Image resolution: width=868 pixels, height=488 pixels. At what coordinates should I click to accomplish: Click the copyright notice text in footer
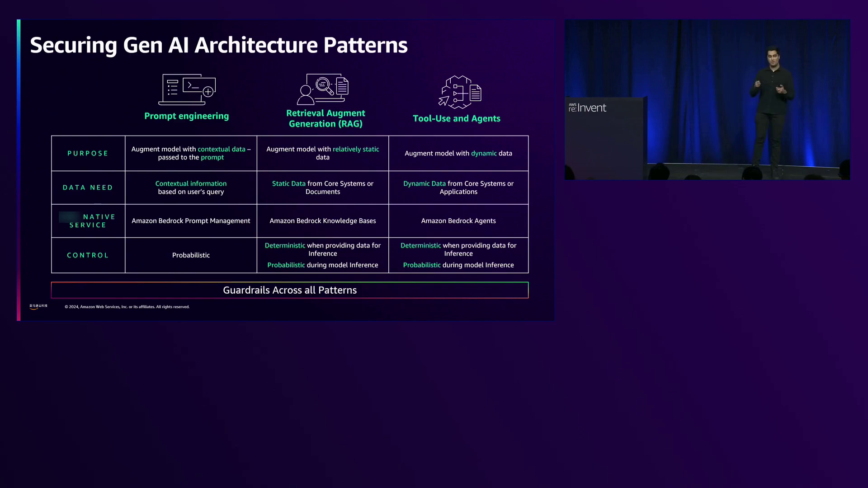click(127, 307)
